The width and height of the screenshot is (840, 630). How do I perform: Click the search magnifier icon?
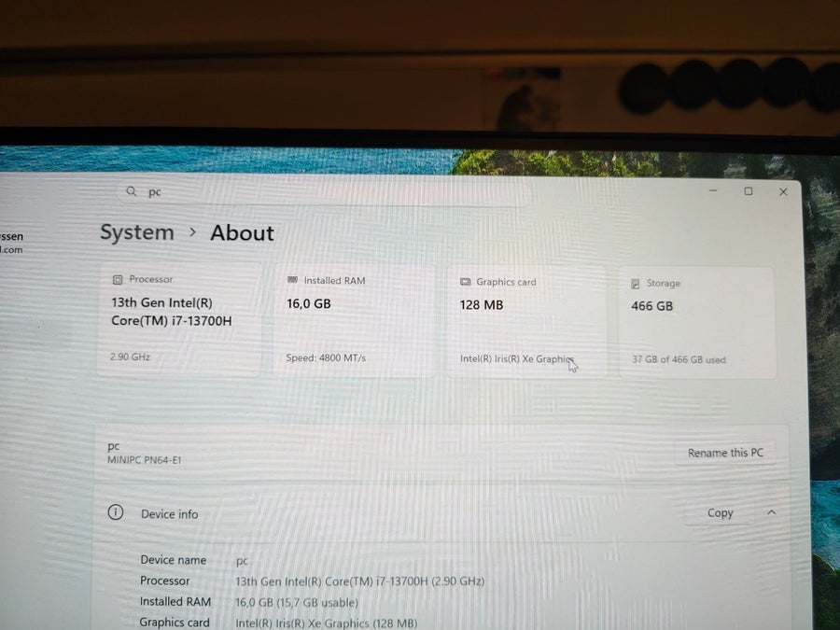click(x=132, y=191)
